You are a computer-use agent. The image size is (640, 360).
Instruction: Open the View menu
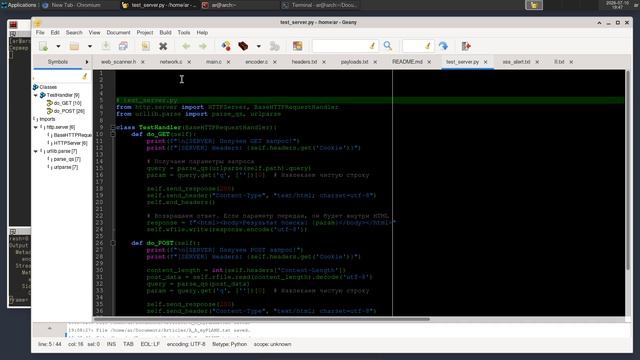pos(94,32)
